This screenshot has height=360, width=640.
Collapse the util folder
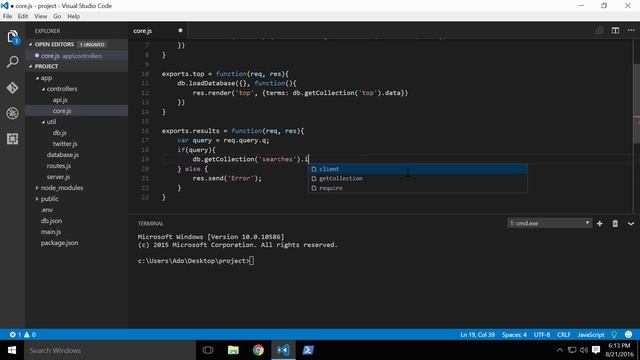click(43, 122)
